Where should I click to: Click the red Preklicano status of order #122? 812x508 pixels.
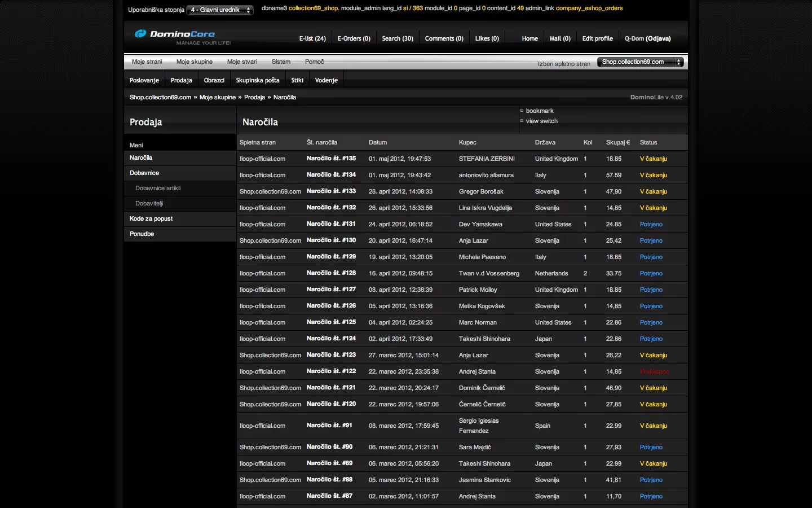click(654, 372)
